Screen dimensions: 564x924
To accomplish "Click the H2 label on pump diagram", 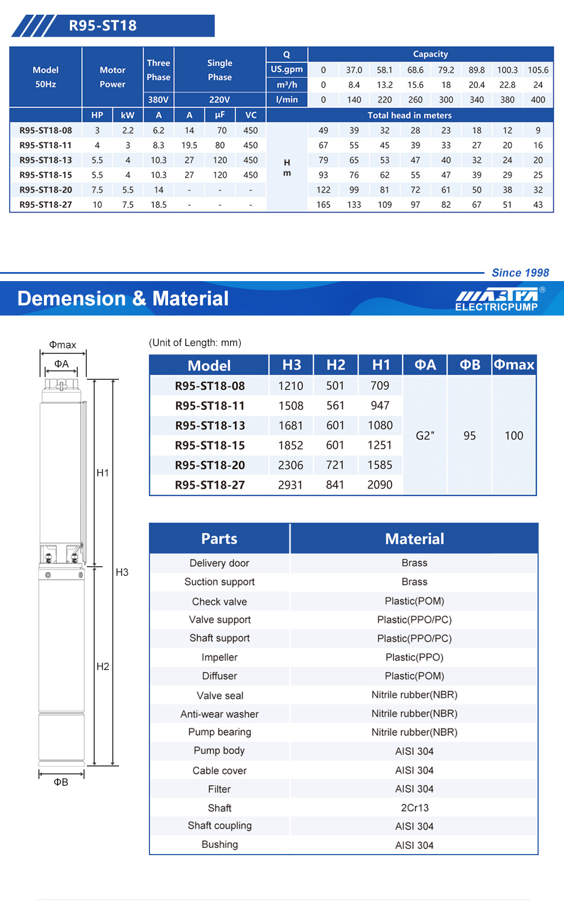I will (103, 667).
